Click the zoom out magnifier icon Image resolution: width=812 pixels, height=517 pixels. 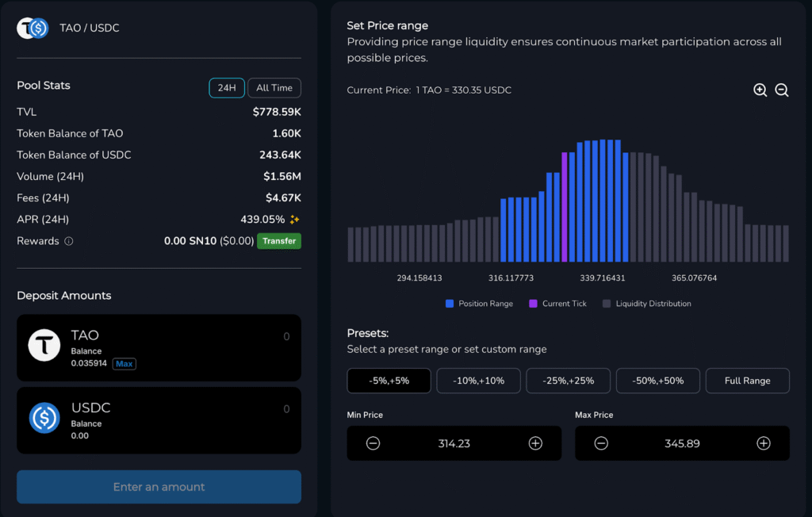[x=781, y=90]
